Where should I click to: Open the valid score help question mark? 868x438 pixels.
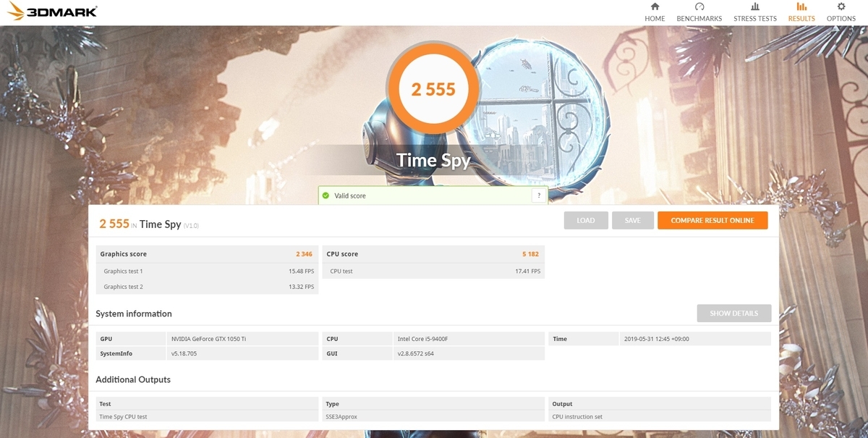pos(538,195)
